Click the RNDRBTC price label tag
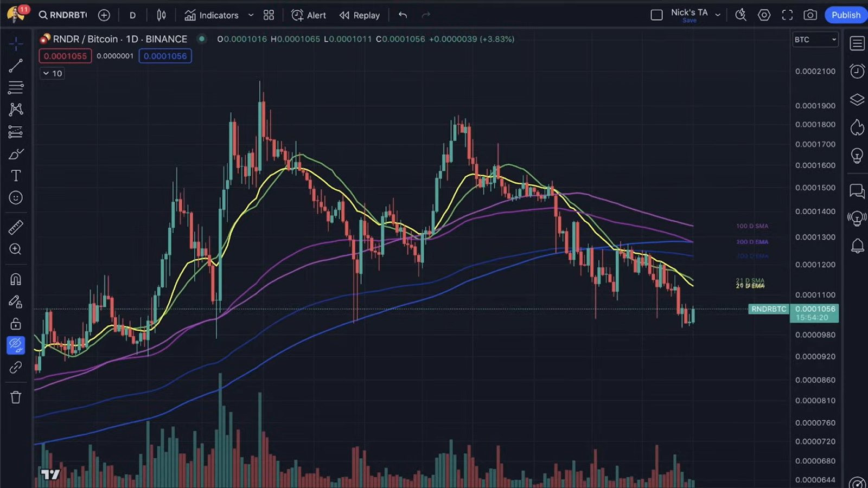This screenshot has height=488, width=868. click(x=769, y=309)
